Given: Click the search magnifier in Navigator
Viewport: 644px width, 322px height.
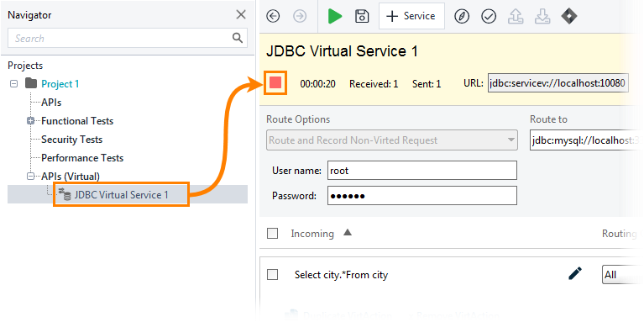Looking at the screenshot, I should [238, 38].
